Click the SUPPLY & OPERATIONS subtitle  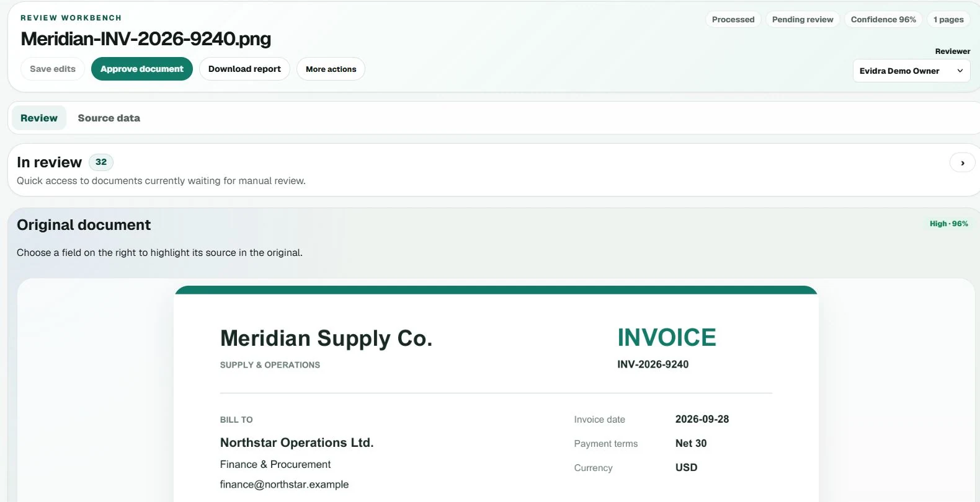click(x=270, y=365)
